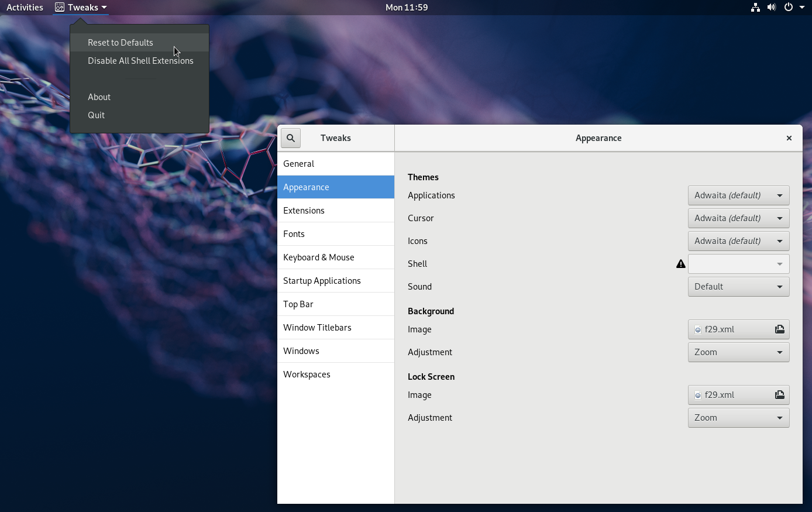Quit Tweaks via the menu
This screenshot has width=812, height=512.
[96, 115]
